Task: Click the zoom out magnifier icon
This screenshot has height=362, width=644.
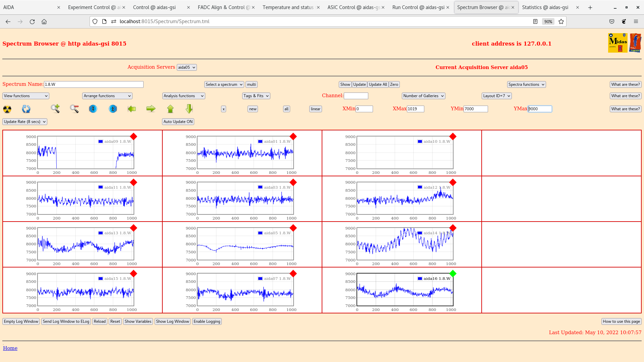Action: pyautogui.click(x=74, y=109)
